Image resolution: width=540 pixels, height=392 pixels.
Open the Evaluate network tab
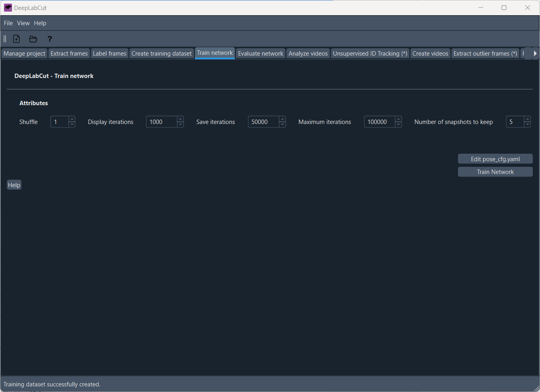click(x=260, y=54)
